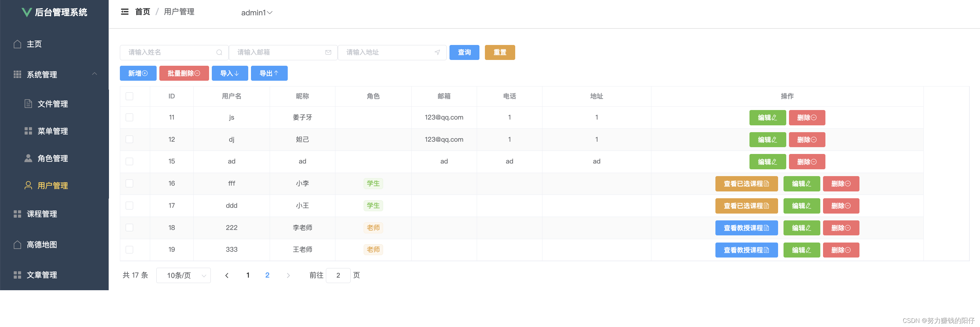Delete user 小李 in row 16

[x=841, y=184]
